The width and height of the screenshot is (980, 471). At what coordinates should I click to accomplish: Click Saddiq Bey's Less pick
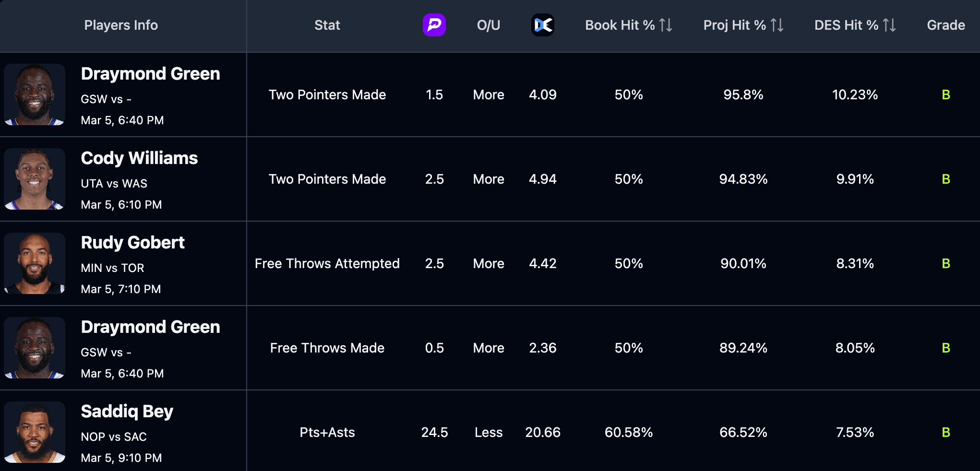pos(489,432)
